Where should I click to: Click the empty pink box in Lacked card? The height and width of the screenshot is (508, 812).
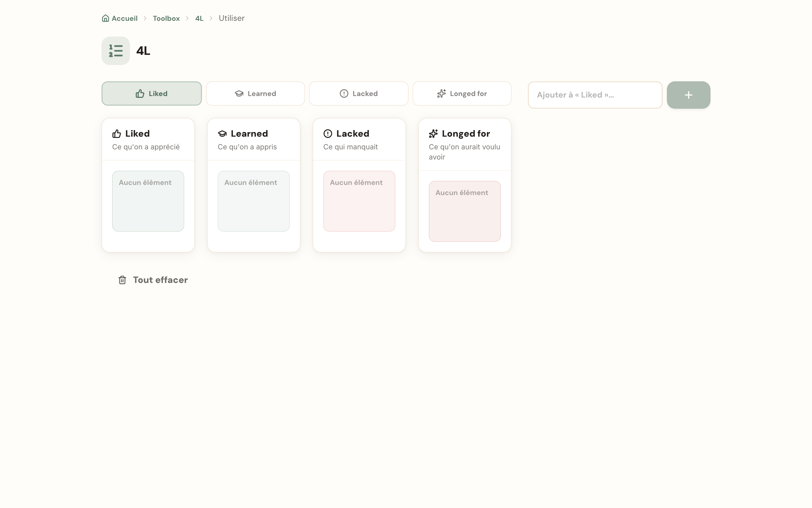pos(359,201)
